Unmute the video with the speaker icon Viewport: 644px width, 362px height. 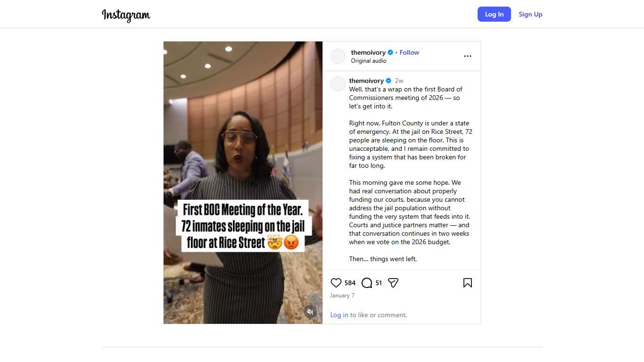[x=310, y=311]
